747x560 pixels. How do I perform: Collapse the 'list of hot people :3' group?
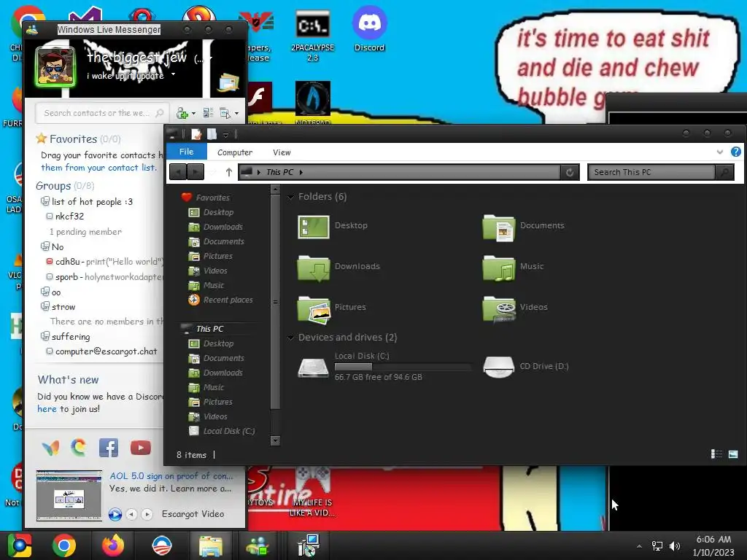[44, 201]
